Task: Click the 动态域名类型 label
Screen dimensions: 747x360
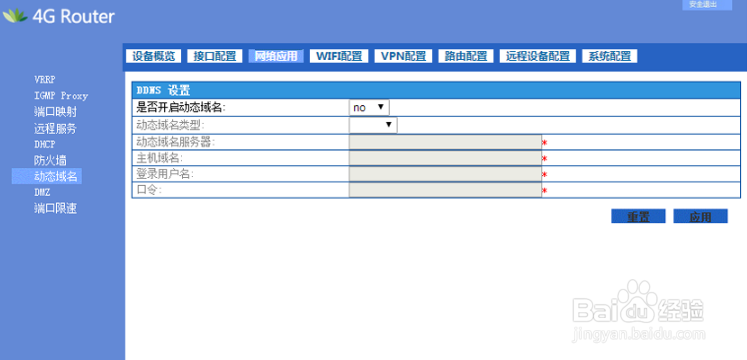Action: [171, 125]
